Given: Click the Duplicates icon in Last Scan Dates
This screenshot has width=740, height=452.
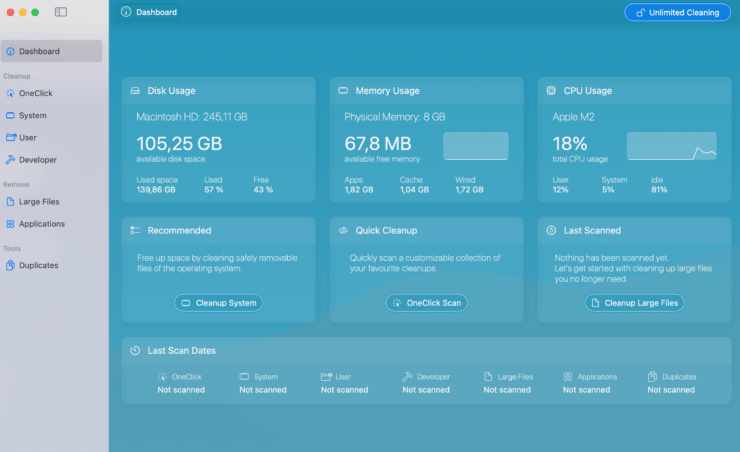Looking at the screenshot, I should click(652, 377).
